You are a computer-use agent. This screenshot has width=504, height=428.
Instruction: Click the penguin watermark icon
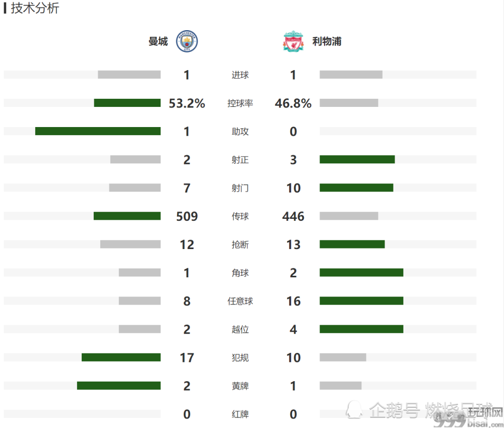coord(354,409)
